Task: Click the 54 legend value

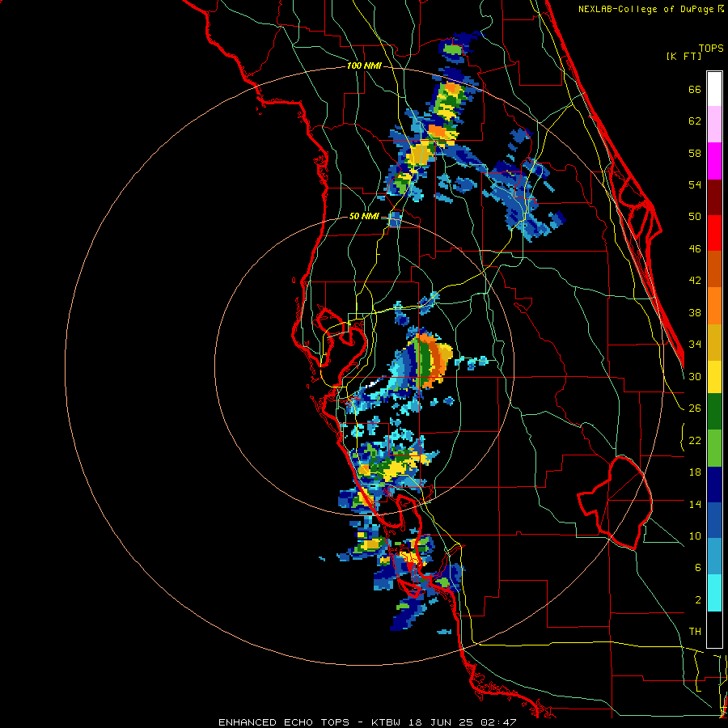Action: (695, 184)
